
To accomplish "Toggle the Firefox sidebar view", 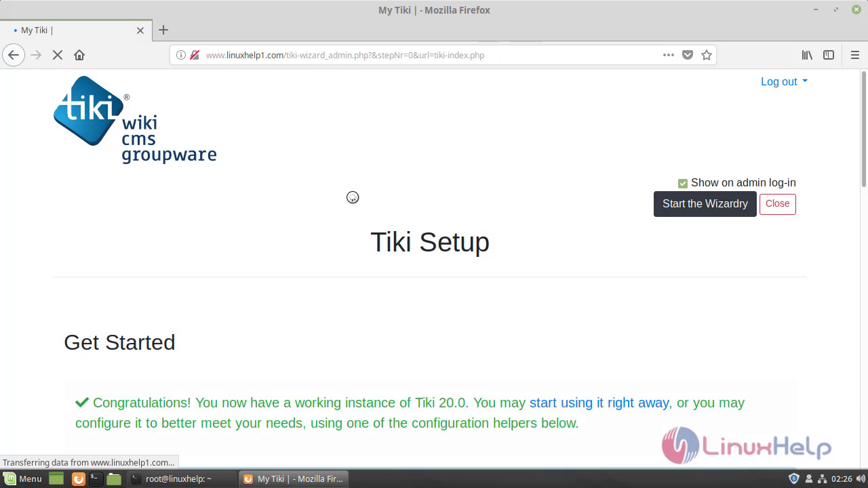I will click(x=829, y=55).
